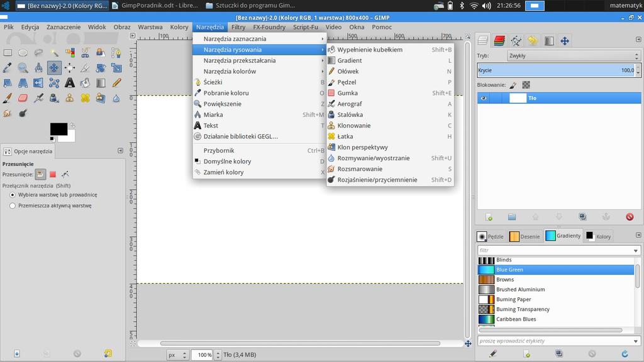
Task: Select the Caribbean Blues gradient
Action: pyautogui.click(x=556, y=319)
